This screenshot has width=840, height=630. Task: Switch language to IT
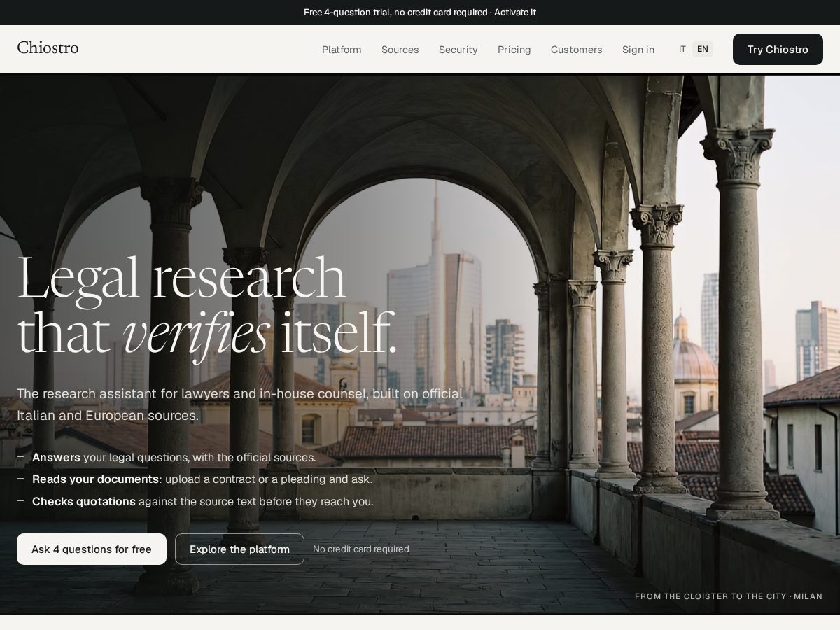pyautogui.click(x=682, y=49)
